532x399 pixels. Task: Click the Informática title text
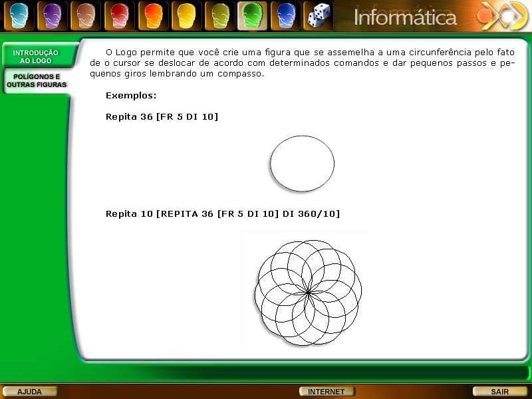[x=406, y=17]
